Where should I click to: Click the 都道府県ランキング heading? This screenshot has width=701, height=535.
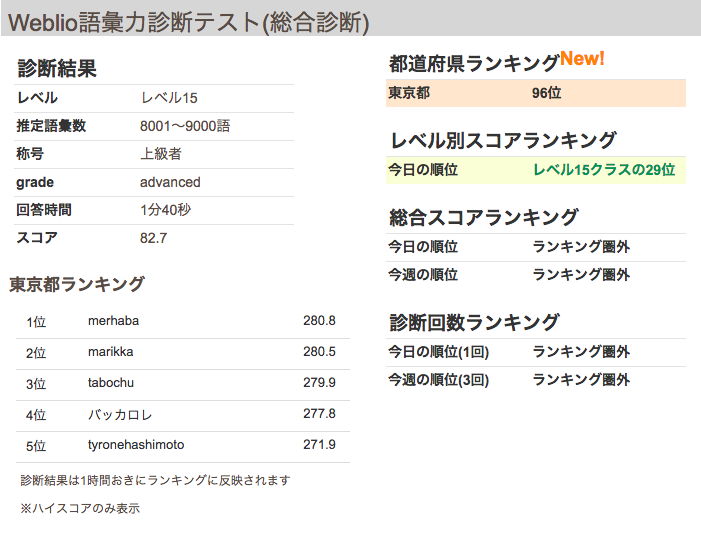(474, 63)
